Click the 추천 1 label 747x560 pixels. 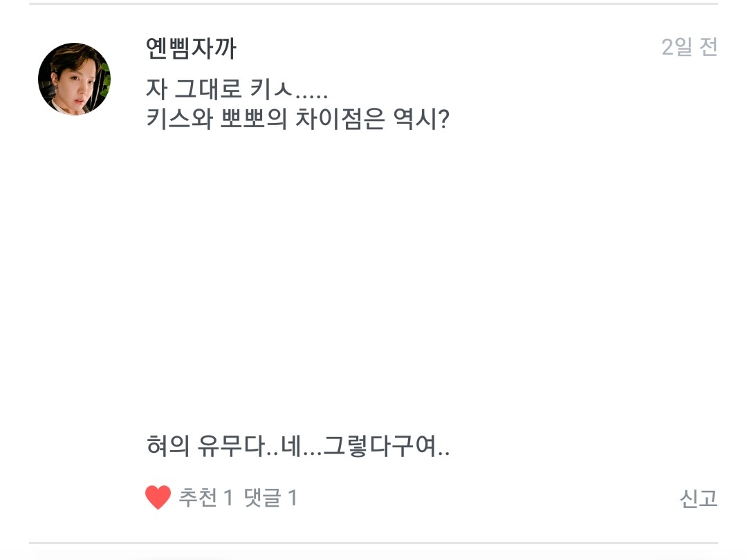[205, 498]
